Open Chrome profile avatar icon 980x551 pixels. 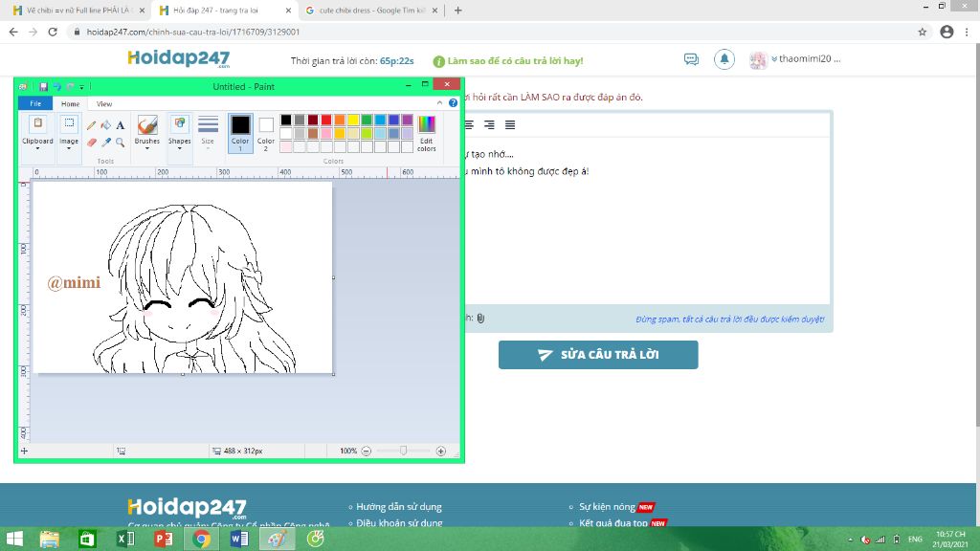pos(947,32)
